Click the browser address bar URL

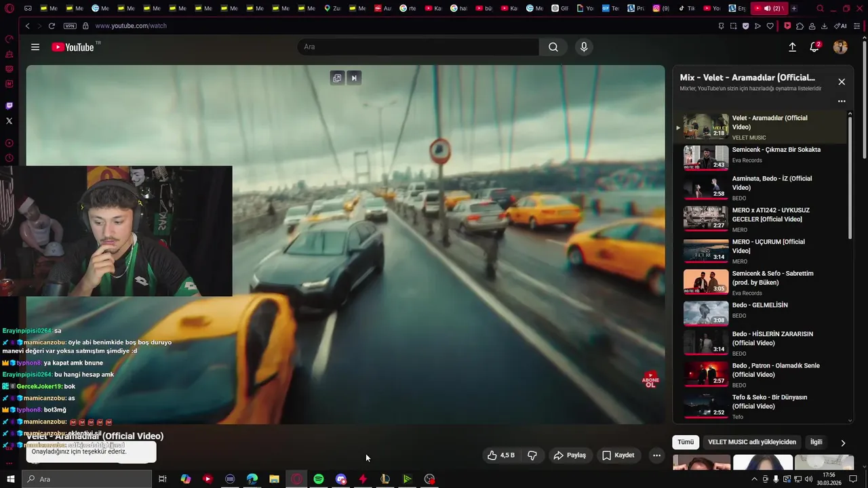(x=131, y=26)
